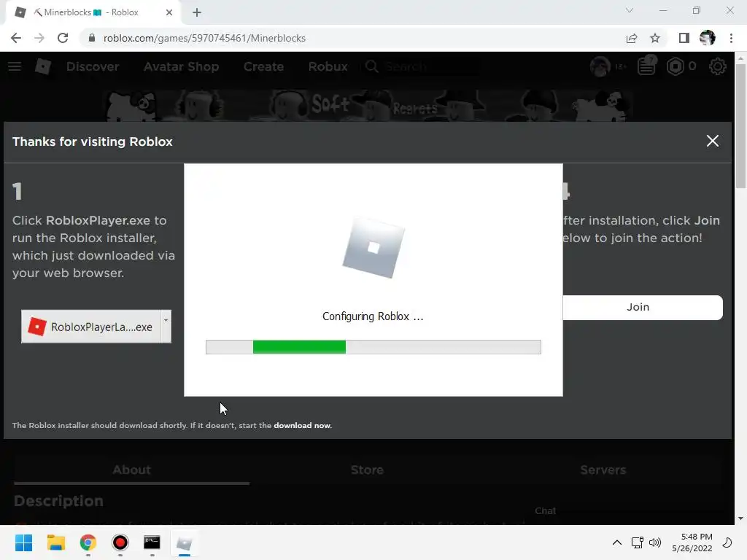The height and width of the screenshot is (560, 747).
Task: Open the Chrome three-dot menu
Action: pos(731,38)
